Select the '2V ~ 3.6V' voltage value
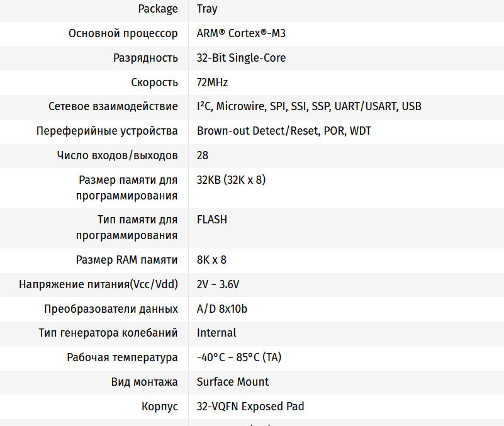The image size is (504, 426). 218,284
